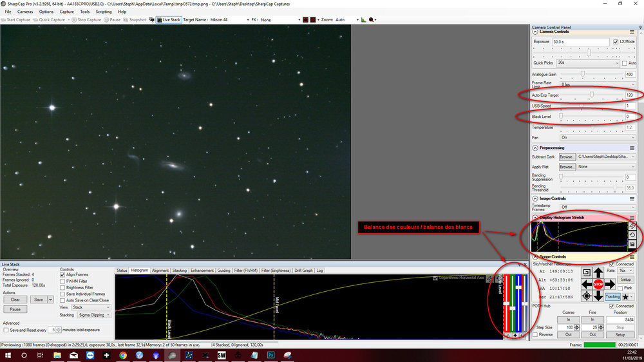644x362 pixels.
Task: Open the Frame Rate Limit dropdown
Action: click(598, 84)
